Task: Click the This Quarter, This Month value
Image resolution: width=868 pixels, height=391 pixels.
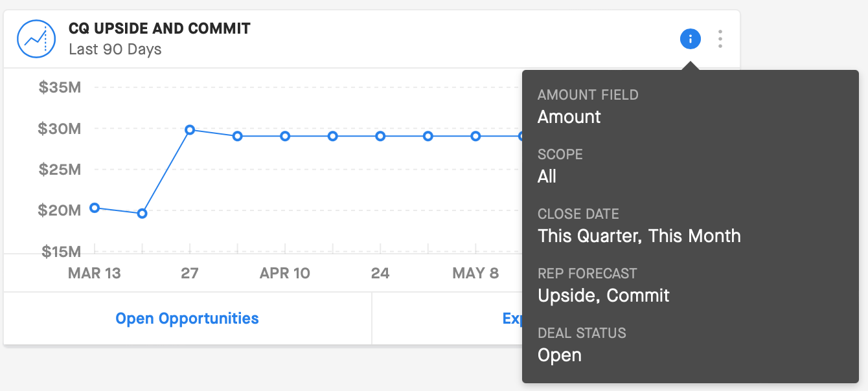Action: click(x=639, y=236)
